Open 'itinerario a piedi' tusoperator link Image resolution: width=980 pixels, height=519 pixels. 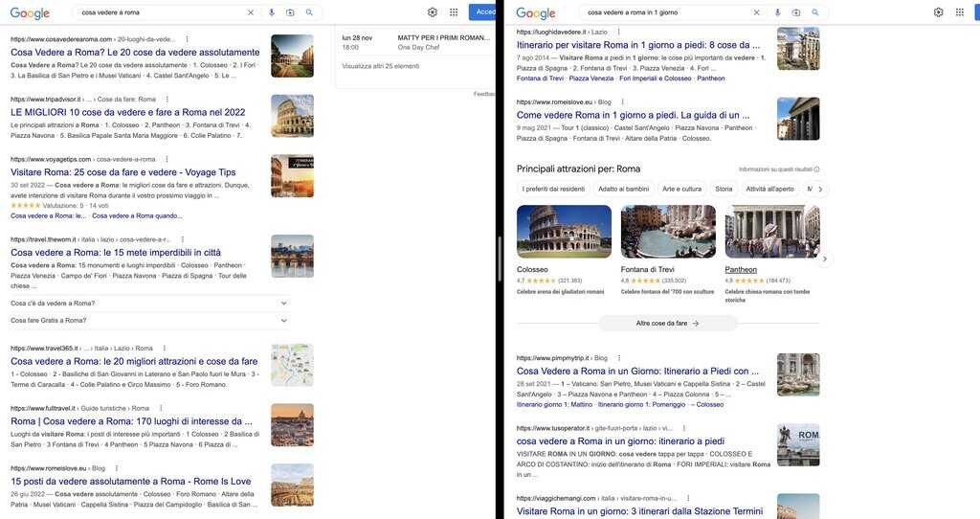click(620, 441)
